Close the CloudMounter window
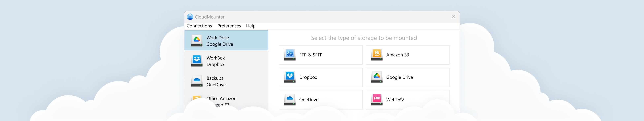Viewport: 644px width, 121px height. pos(453,17)
